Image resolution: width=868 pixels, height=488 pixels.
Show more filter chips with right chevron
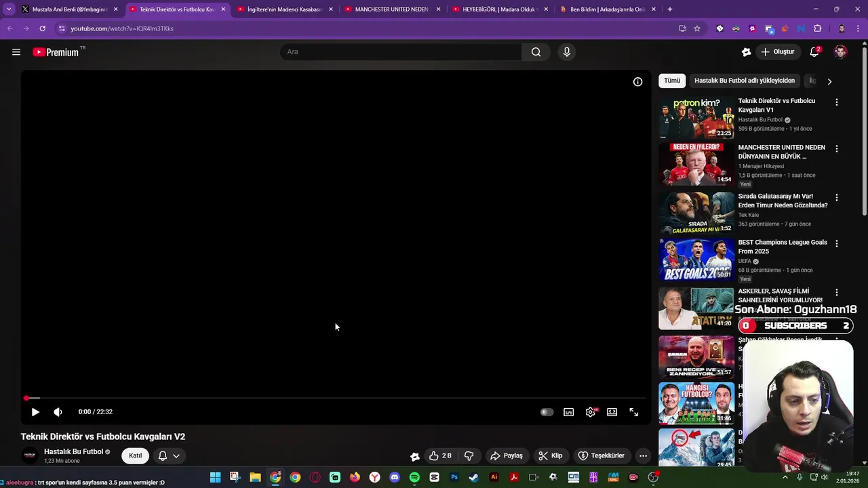829,81
